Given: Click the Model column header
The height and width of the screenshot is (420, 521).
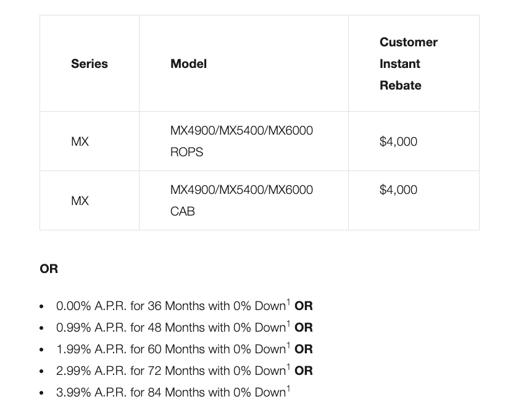Looking at the screenshot, I should coord(188,64).
